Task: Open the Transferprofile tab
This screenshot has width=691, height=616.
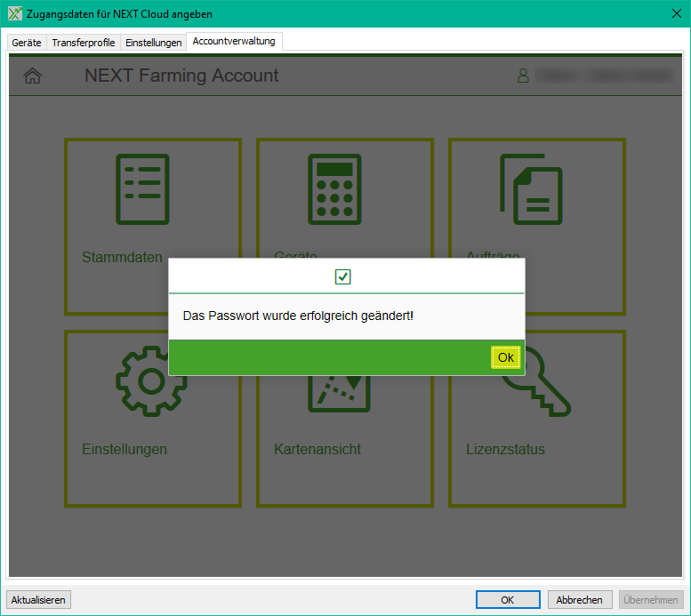Action: point(84,43)
